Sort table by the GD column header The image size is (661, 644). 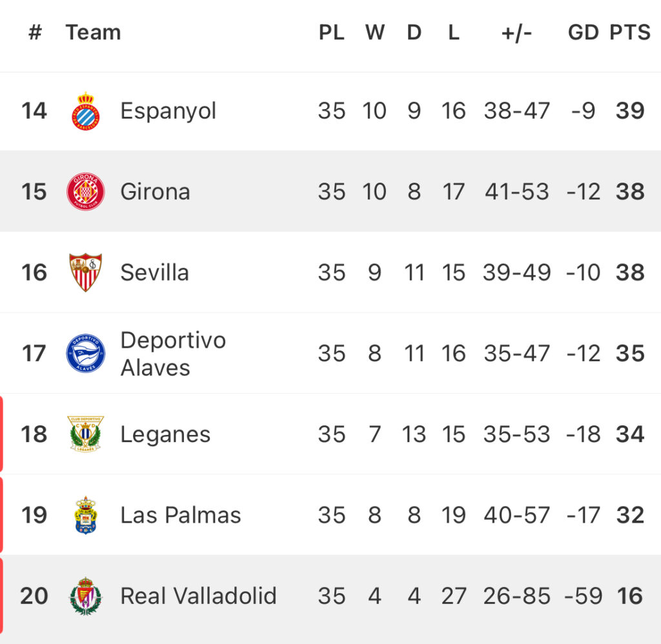tap(583, 32)
